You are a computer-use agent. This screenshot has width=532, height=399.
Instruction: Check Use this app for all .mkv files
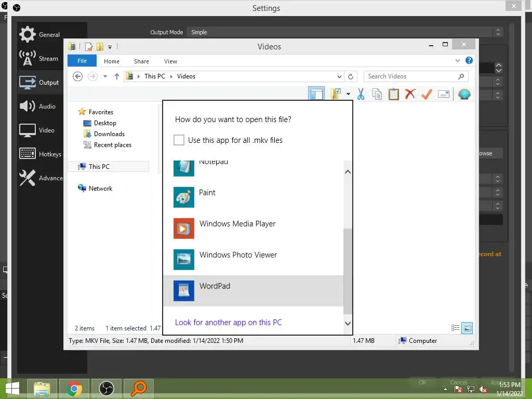(179, 140)
